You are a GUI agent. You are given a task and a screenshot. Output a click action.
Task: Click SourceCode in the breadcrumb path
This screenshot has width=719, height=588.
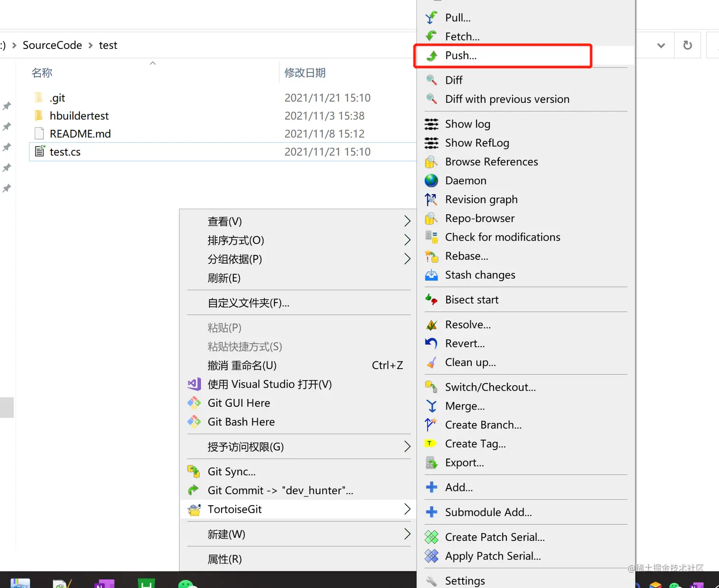[52, 45]
